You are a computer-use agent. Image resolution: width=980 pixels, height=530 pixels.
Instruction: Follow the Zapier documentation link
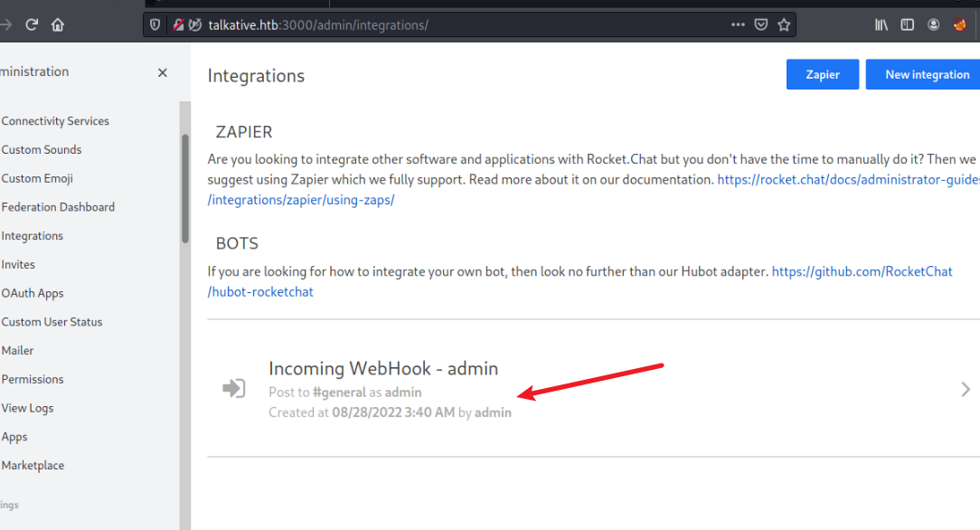pos(848,180)
